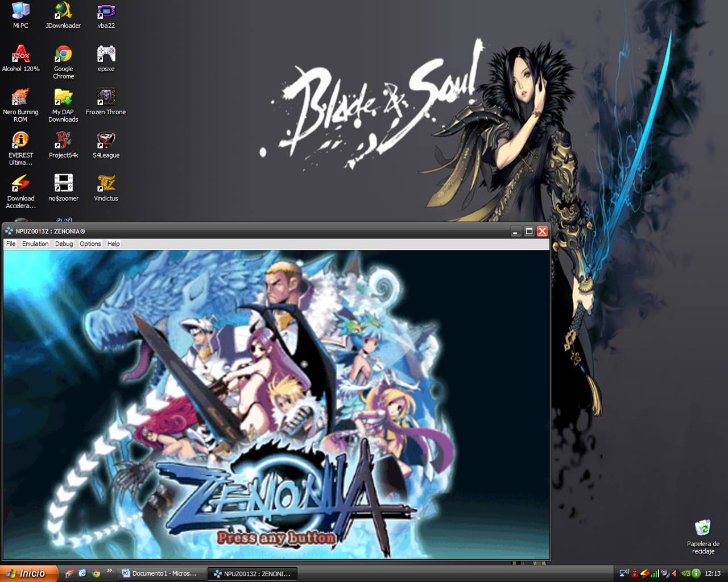Select the S4League desktop icon

(106, 141)
